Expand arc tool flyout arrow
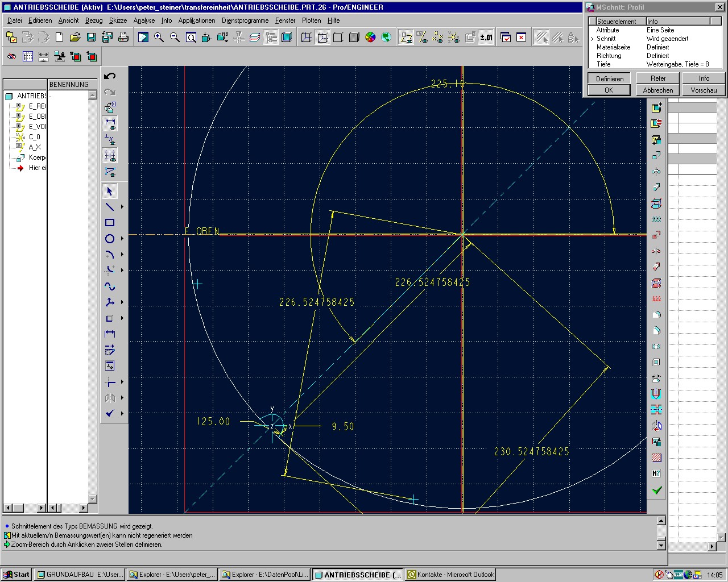The height and width of the screenshot is (582, 728). point(122,255)
